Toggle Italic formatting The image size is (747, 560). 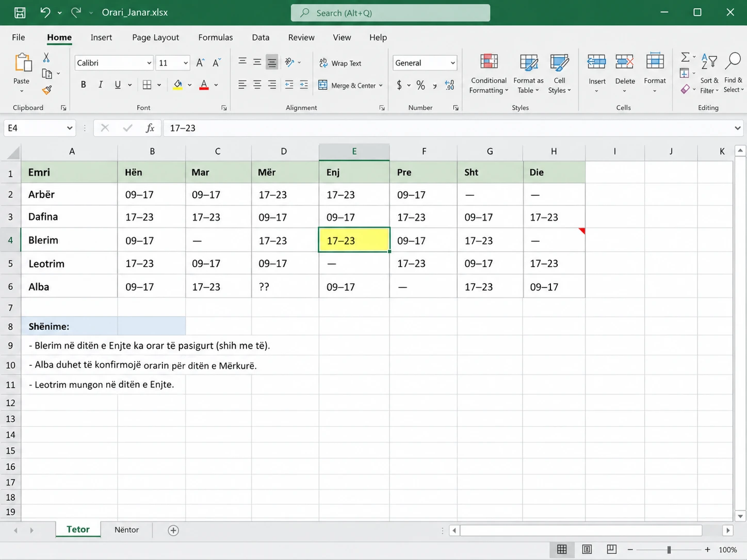pos(101,85)
